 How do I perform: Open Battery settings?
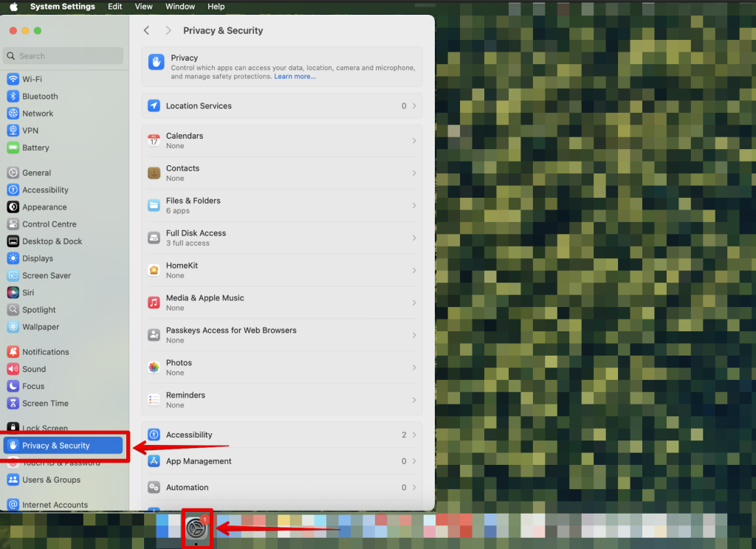tap(63, 148)
